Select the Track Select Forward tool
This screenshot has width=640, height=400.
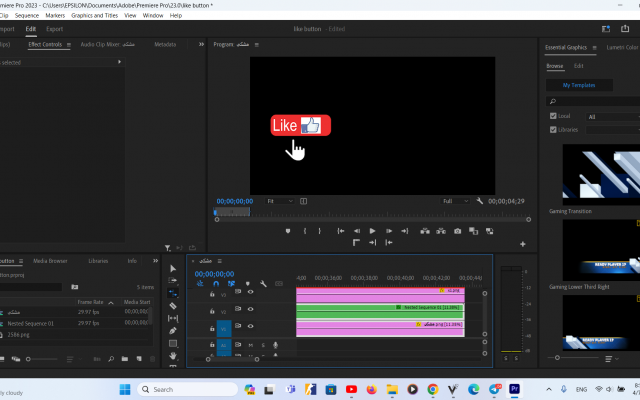click(x=173, y=280)
